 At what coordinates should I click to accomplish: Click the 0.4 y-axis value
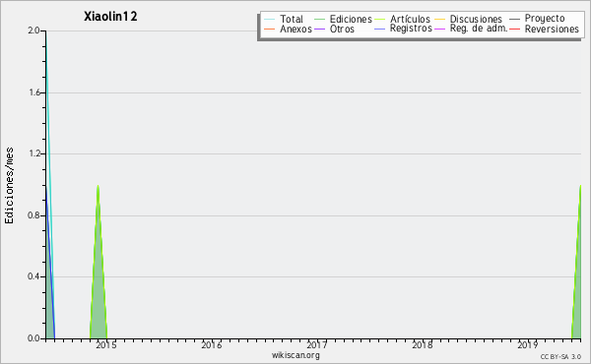click(33, 276)
